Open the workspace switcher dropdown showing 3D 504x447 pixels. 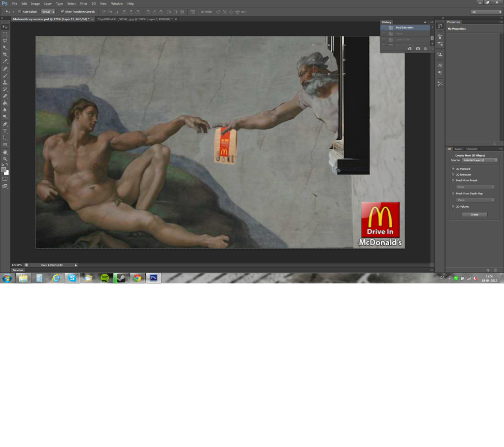point(486,12)
